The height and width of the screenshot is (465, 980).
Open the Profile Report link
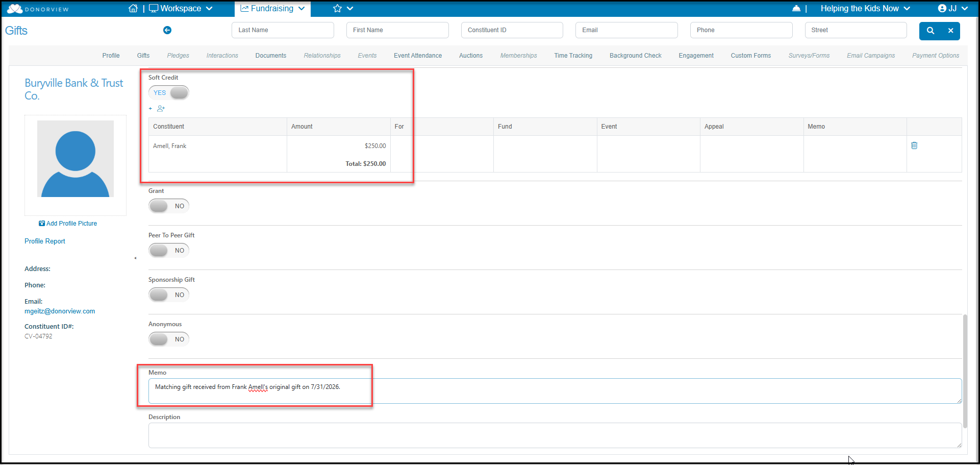(x=45, y=241)
